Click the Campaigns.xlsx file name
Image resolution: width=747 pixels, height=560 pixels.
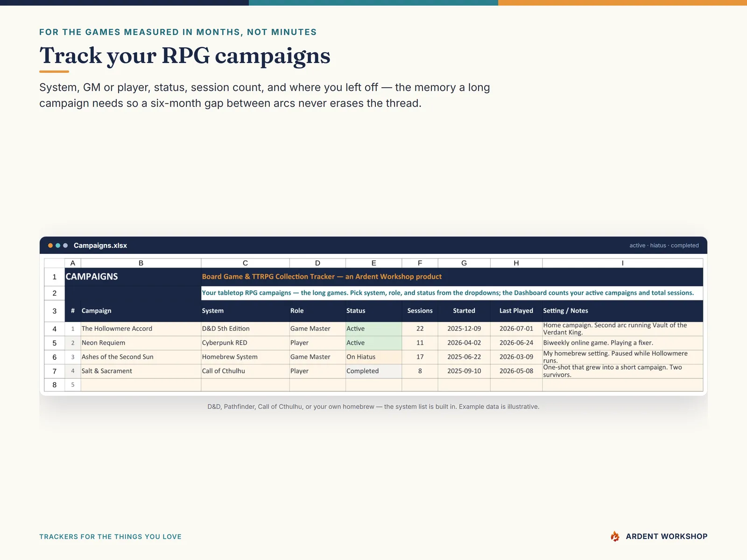coord(100,245)
